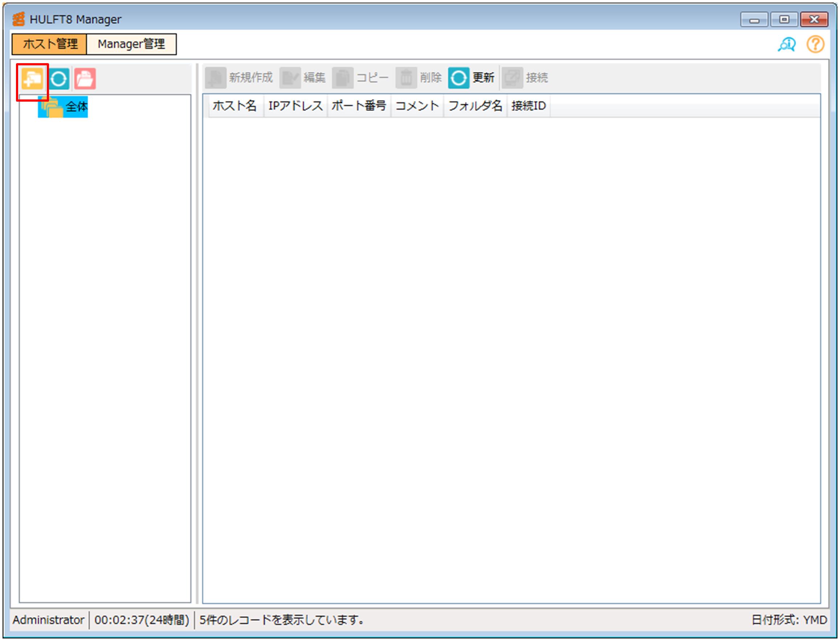840x641 pixels.
Task: Click the 更新 (Refresh) toolbar icon
Action: click(x=459, y=78)
